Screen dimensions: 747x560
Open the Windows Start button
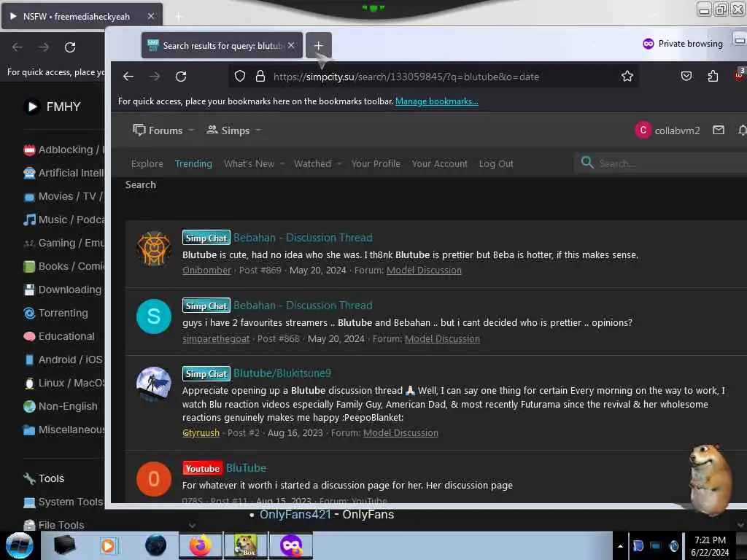(19, 545)
